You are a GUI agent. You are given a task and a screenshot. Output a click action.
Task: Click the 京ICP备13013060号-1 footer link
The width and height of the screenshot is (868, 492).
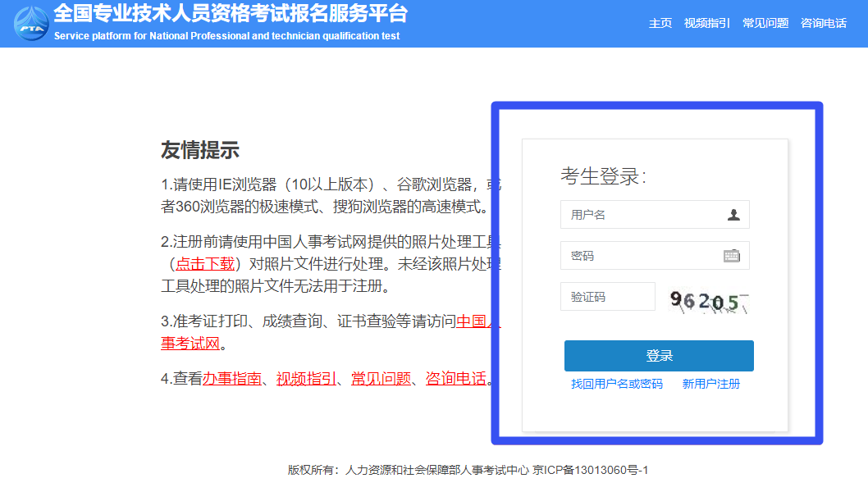pyautogui.click(x=591, y=470)
